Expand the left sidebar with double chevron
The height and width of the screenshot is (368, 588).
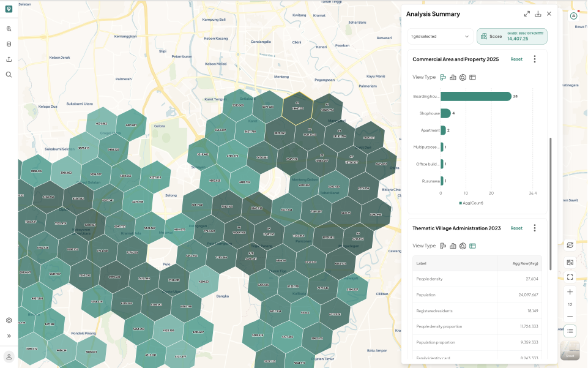point(9,336)
